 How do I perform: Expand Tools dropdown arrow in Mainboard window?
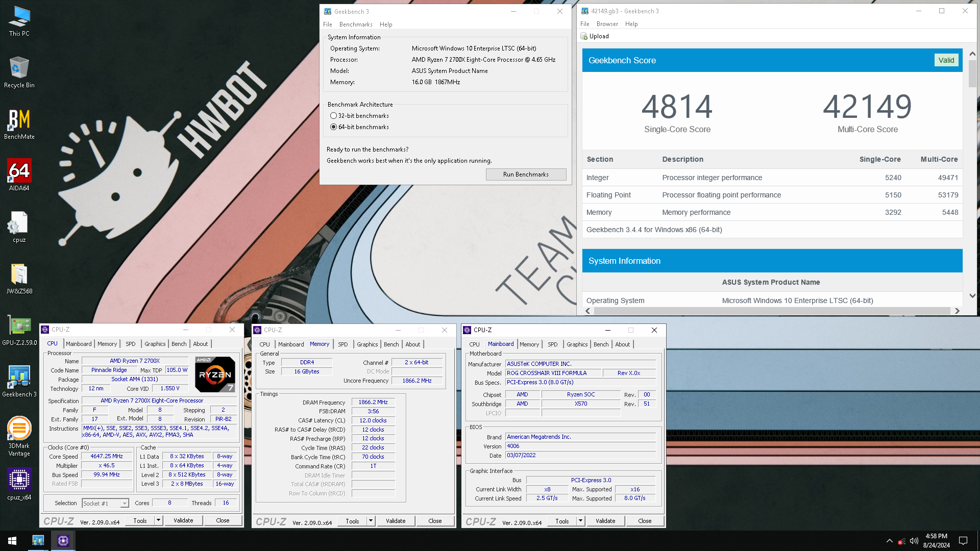click(581, 521)
